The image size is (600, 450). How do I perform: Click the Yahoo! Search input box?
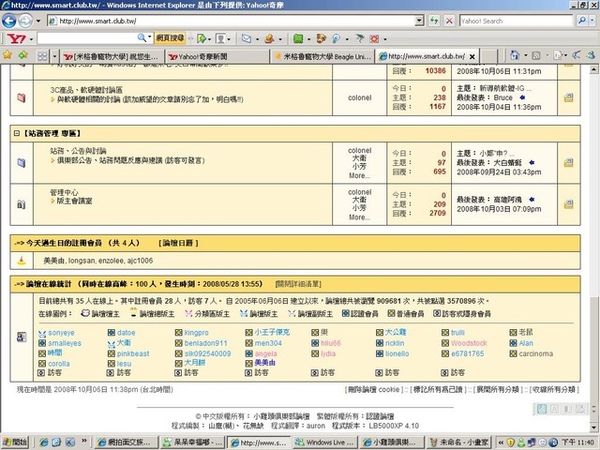(x=516, y=21)
